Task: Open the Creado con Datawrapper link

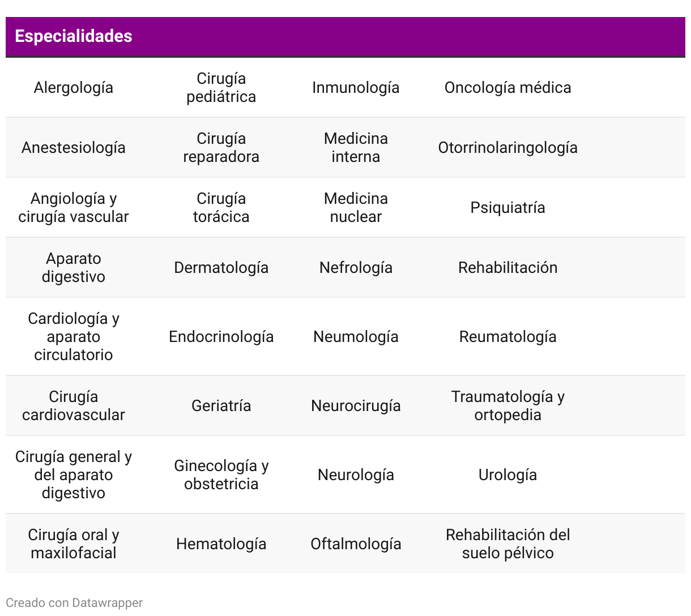Action: pos(74,602)
